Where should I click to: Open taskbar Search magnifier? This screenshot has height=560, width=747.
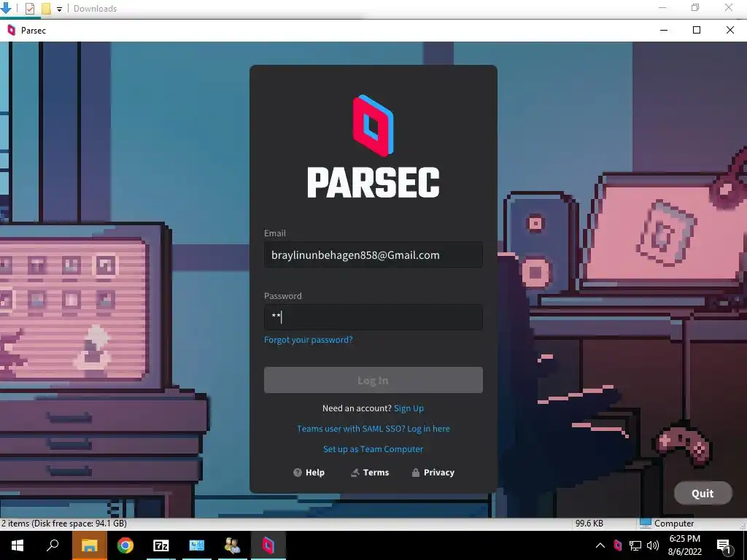pos(53,545)
